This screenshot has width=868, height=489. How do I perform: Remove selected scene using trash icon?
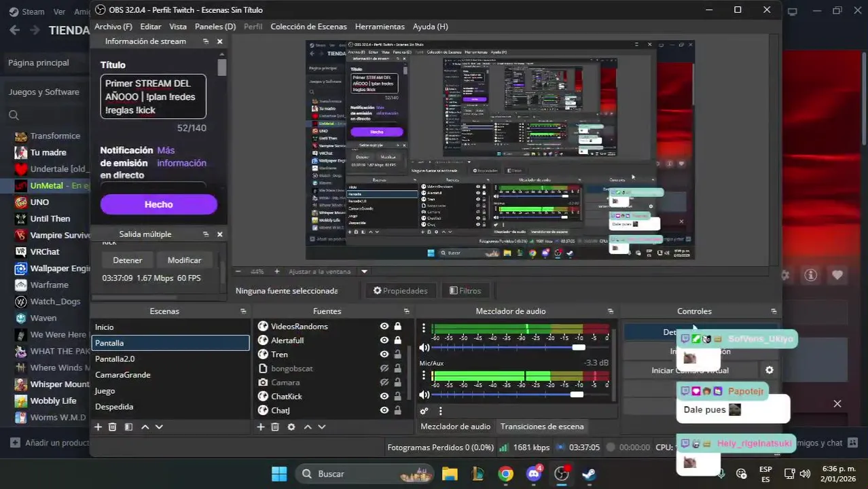click(113, 427)
